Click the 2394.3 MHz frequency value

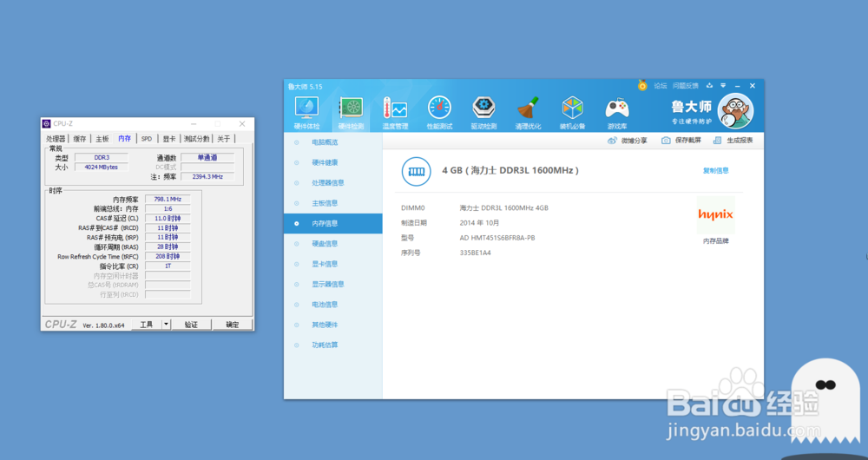[207, 176]
